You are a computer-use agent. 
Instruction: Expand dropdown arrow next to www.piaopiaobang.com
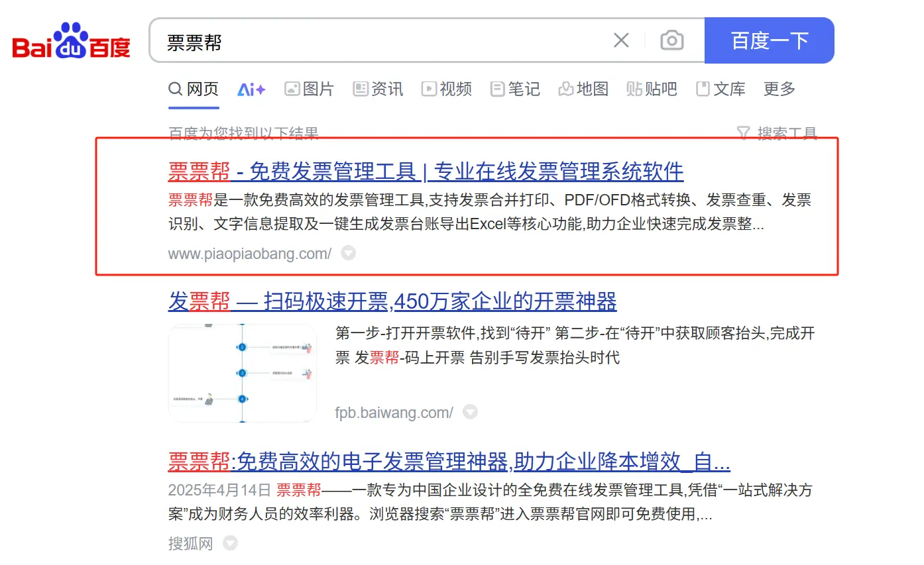(348, 253)
